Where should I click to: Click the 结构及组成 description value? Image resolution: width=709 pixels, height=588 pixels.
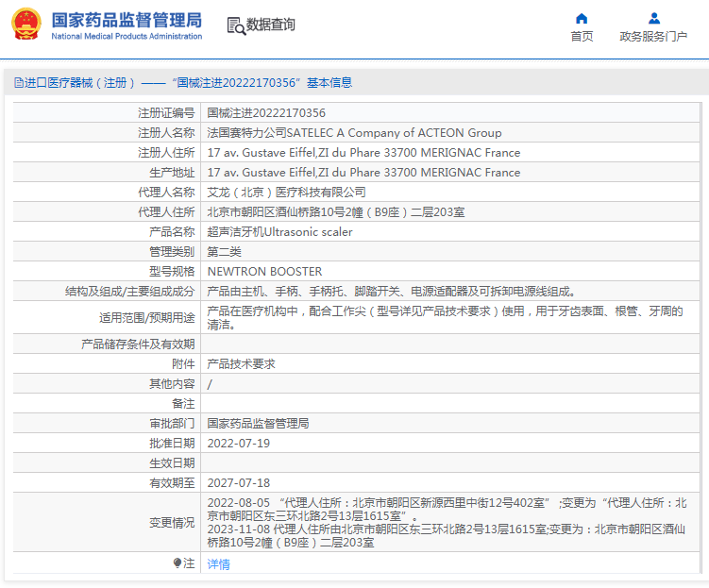[x=391, y=292]
